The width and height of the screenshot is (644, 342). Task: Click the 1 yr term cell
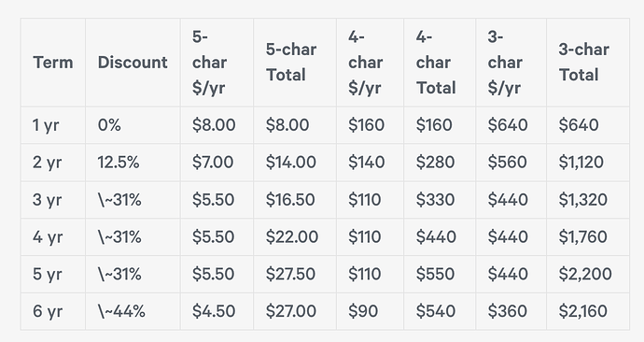tap(53, 125)
